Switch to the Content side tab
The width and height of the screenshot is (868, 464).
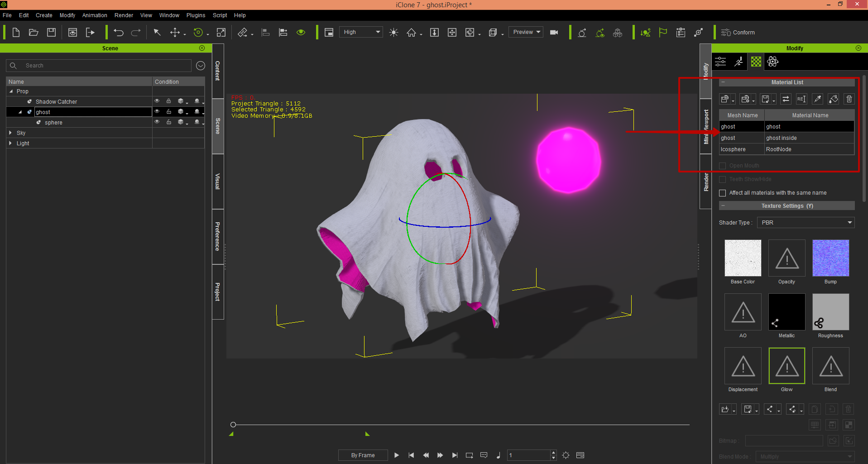[x=218, y=71]
